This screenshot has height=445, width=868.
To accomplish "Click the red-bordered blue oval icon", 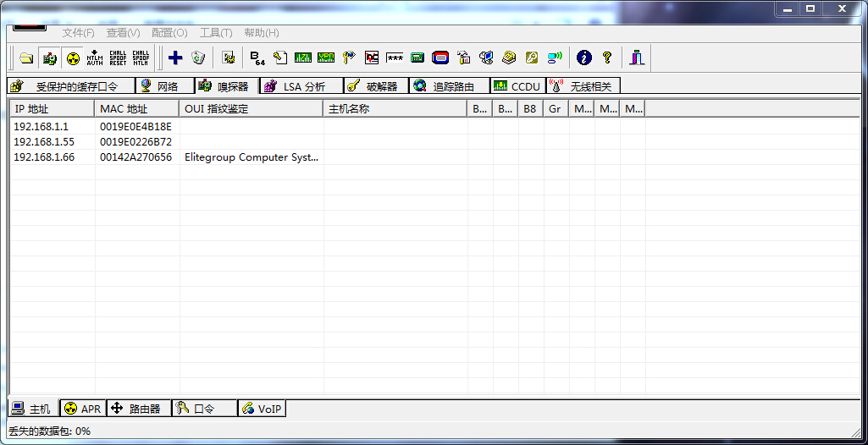I will click(x=440, y=58).
